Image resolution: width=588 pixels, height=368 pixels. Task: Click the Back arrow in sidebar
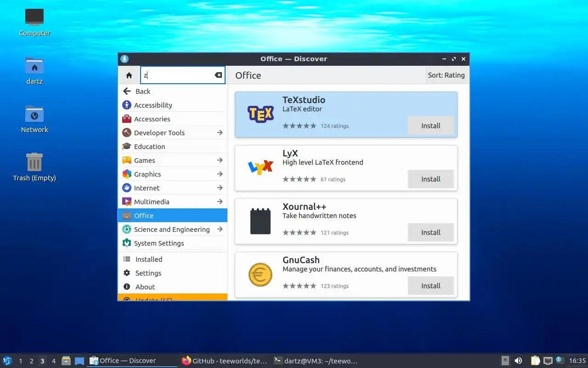point(127,91)
